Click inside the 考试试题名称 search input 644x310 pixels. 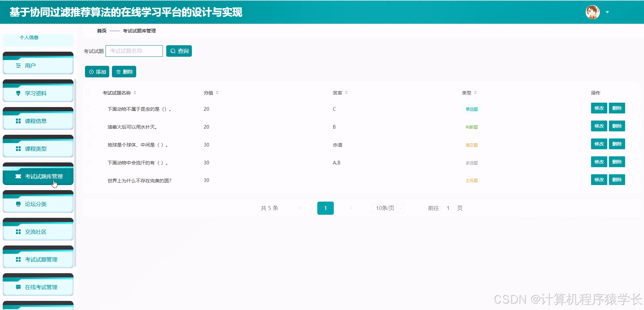tap(134, 51)
